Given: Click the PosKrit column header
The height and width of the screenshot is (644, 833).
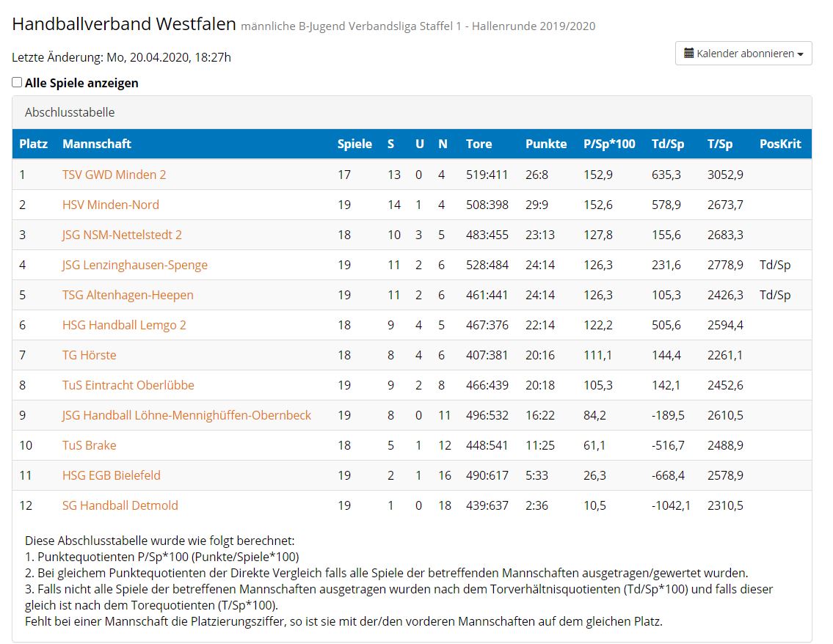Looking at the screenshot, I should [x=780, y=144].
